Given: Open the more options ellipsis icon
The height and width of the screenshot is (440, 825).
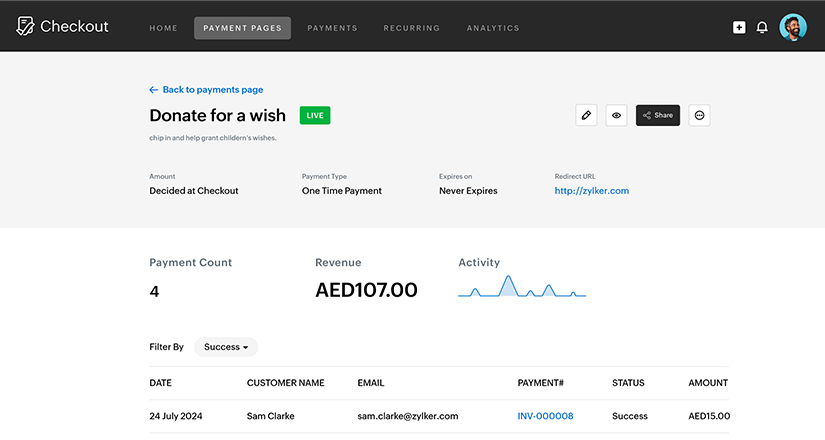Looking at the screenshot, I should pyautogui.click(x=699, y=115).
